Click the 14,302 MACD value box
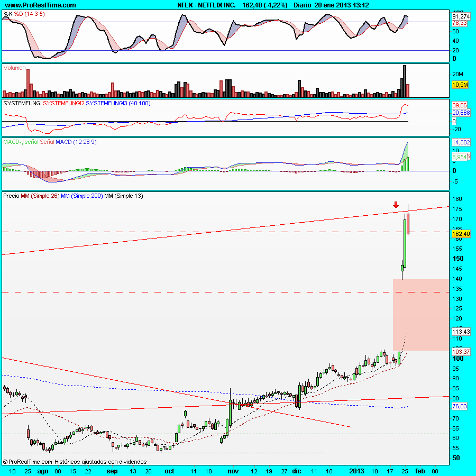 point(461,142)
